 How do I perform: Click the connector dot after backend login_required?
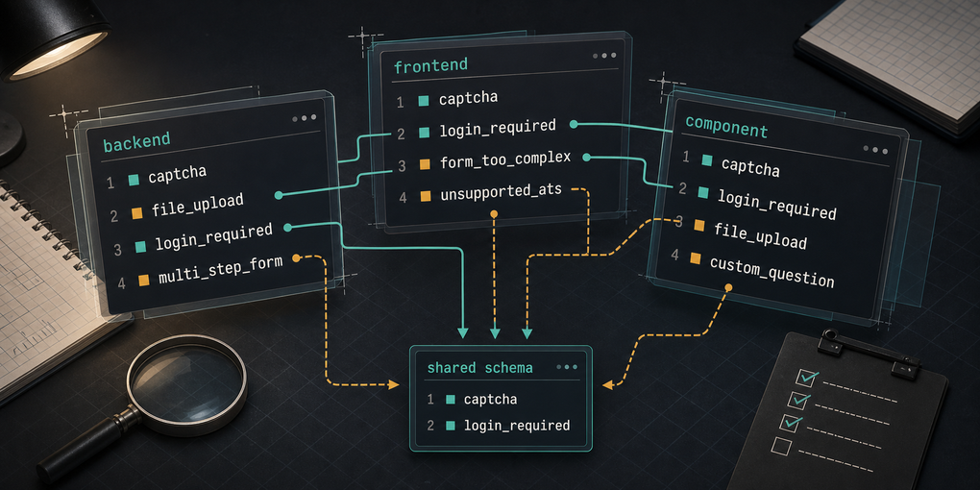(x=287, y=228)
